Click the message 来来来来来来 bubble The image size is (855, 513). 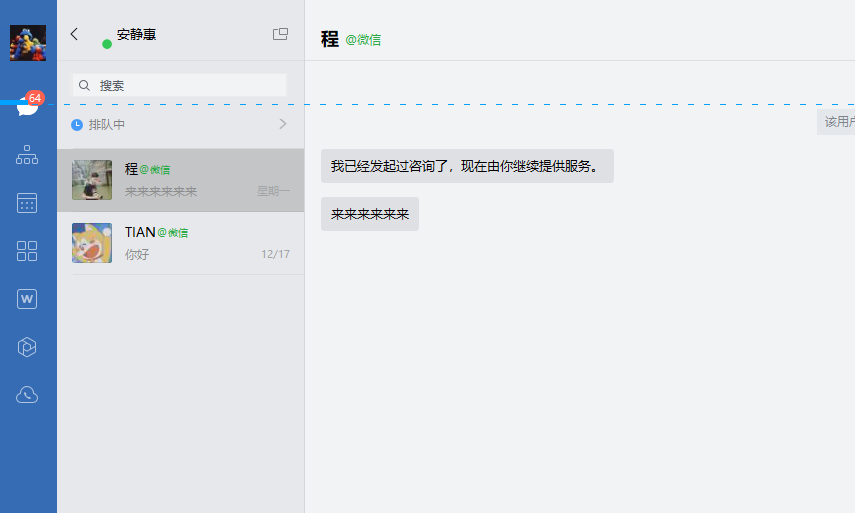(x=370, y=214)
